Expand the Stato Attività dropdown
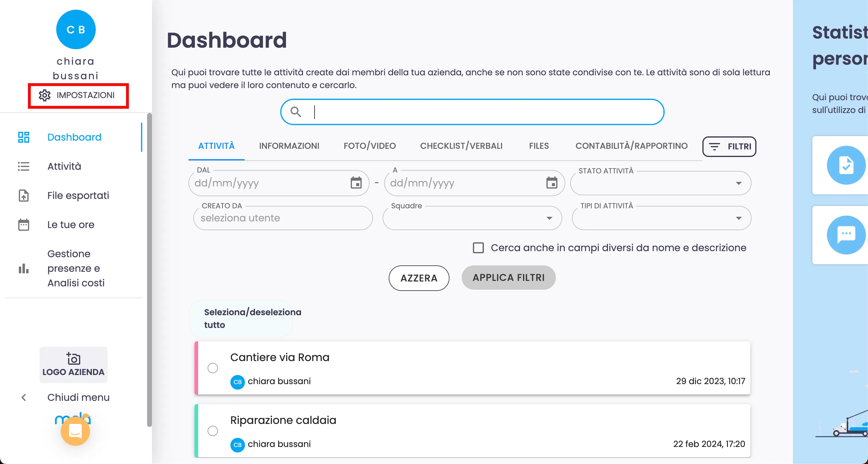The height and width of the screenshot is (464, 868). pos(738,183)
